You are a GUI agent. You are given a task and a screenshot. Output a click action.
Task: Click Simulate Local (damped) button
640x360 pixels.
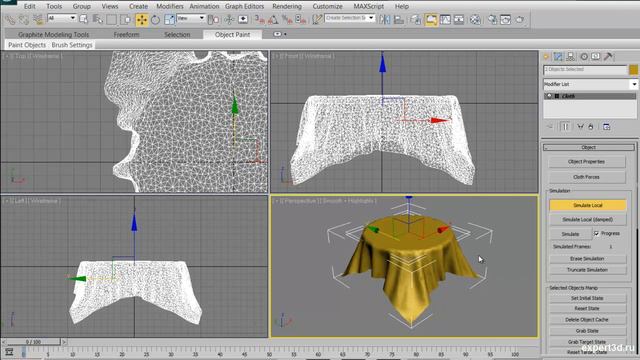click(x=588, y=220)
